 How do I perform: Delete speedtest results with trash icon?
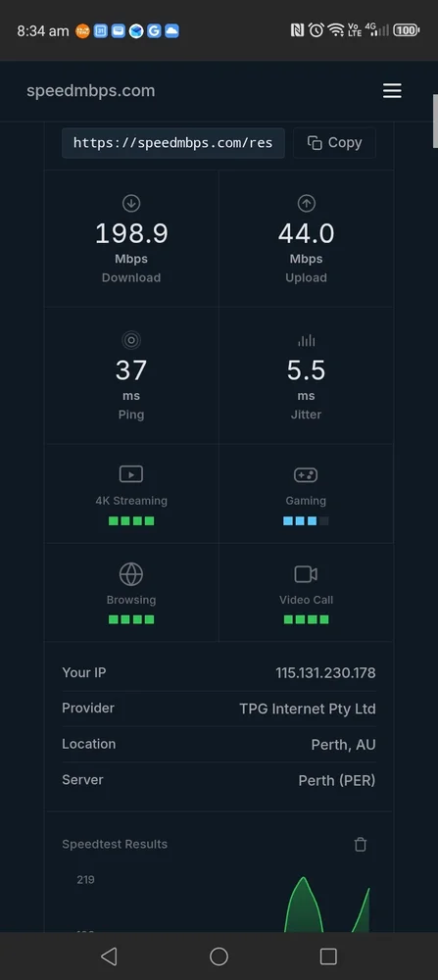(x=361, y=845)
